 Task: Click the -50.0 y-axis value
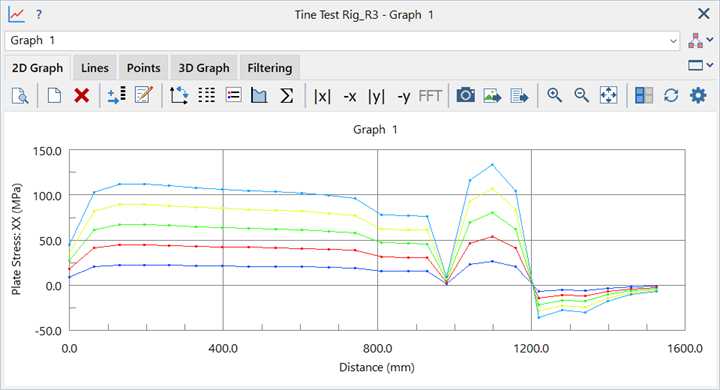pos(48,331)
